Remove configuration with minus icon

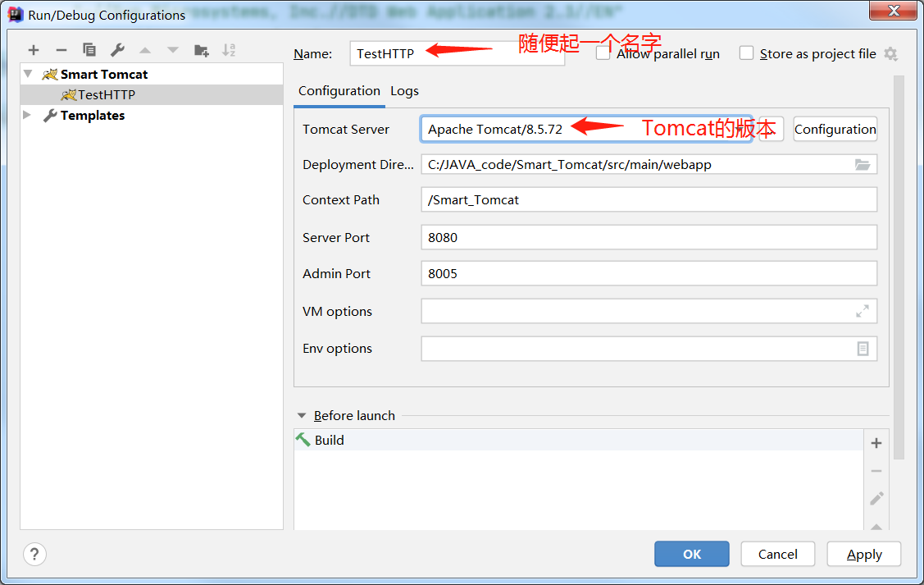pos(61,50)
